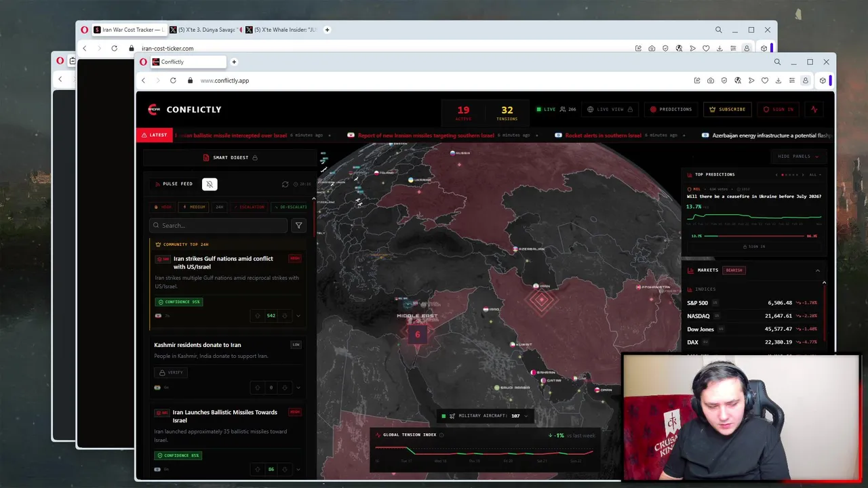Go to next top prediction
868x488 pixels.
[804, 175]
